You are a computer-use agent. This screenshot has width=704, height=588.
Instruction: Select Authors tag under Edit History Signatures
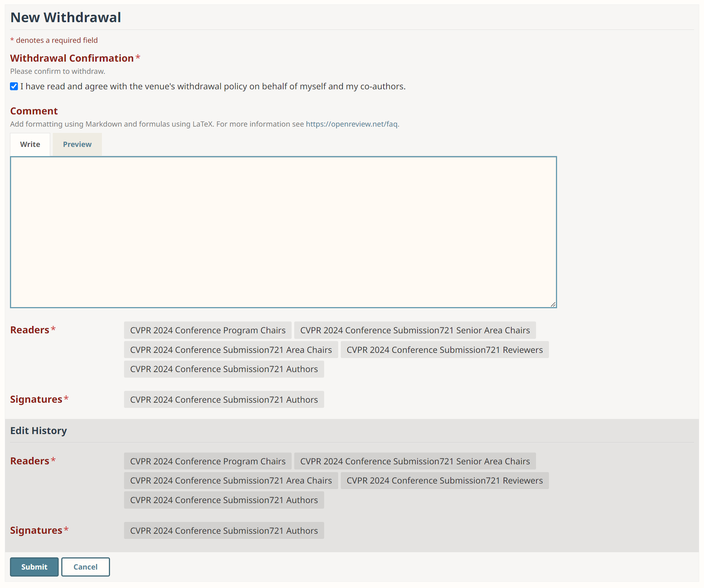coord(224,531)
